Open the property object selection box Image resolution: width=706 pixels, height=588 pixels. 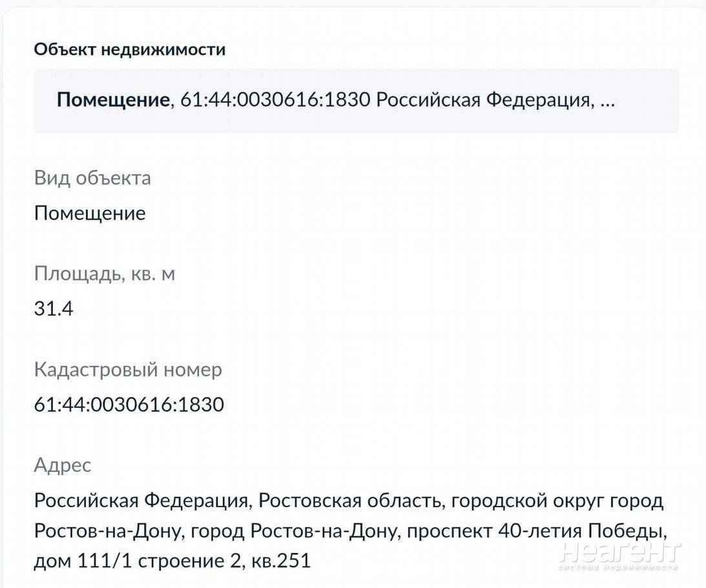[x=356, y=101]
